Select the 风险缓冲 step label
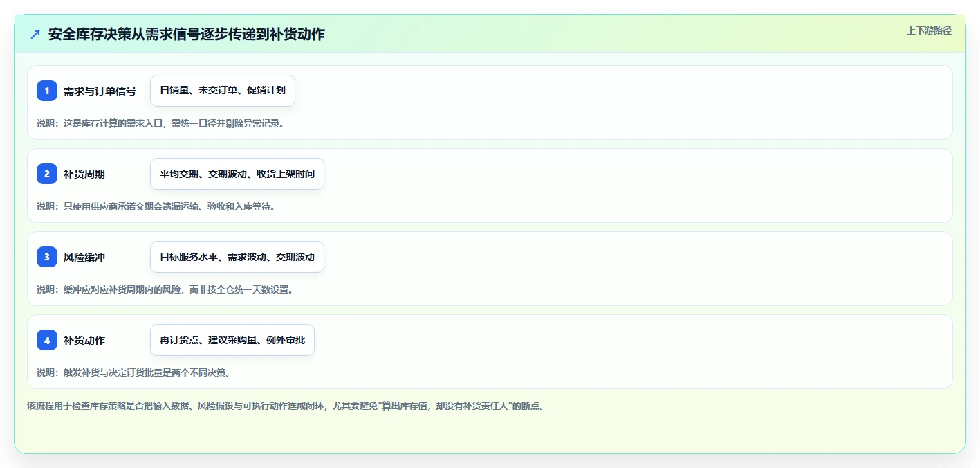Viewport: 980px width, 468px height. 84,257
